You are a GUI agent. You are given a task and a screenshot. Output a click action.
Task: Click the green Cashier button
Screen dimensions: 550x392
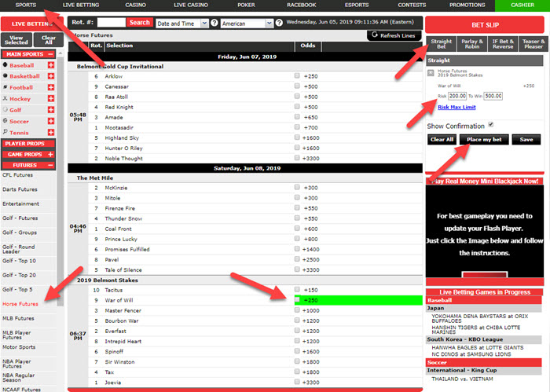[x=522, y=5]
